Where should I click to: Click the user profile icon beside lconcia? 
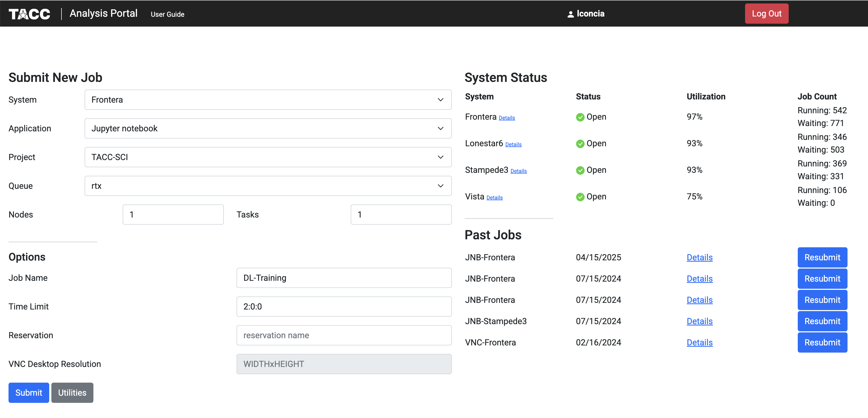(x=571, y=14)
